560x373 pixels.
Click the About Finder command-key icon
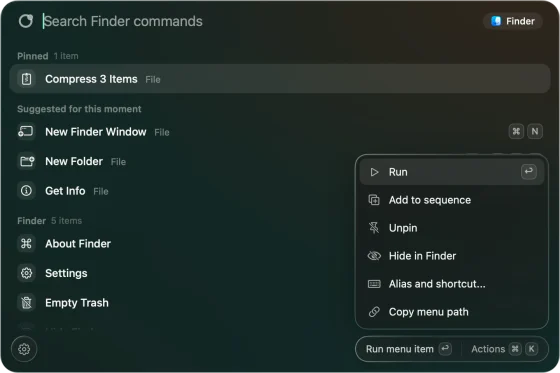tap(26, 244)
